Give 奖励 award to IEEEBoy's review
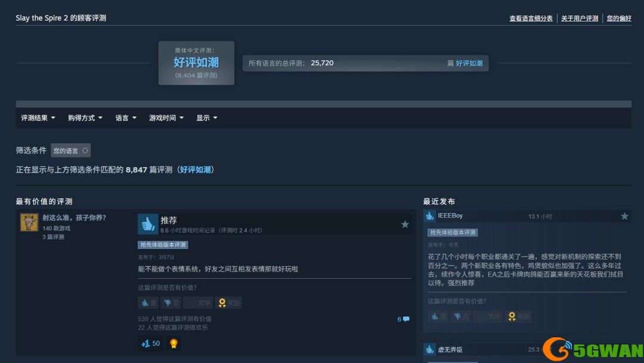The width and height of the screenshot is (644, 363). click(x=518, y=316)
